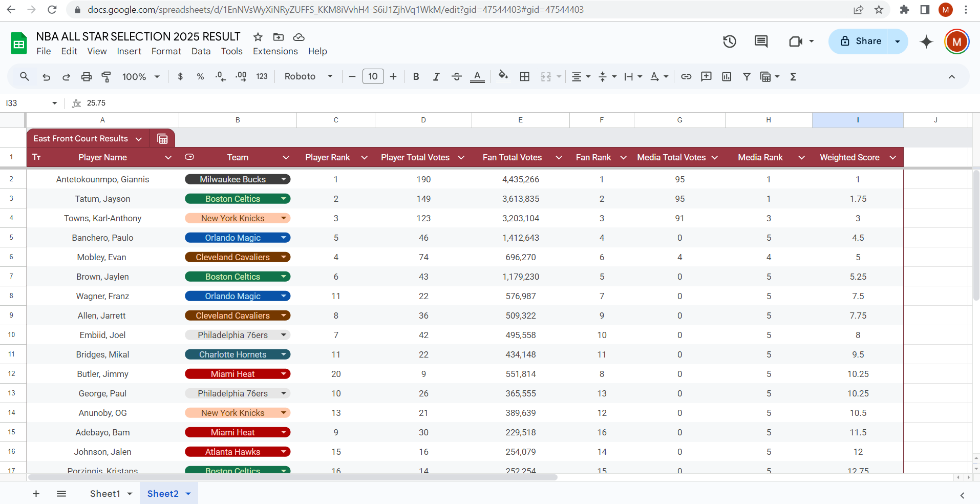Open the fill color bucket
This screenshot has width=980, height=504.
tap(503, 76)
